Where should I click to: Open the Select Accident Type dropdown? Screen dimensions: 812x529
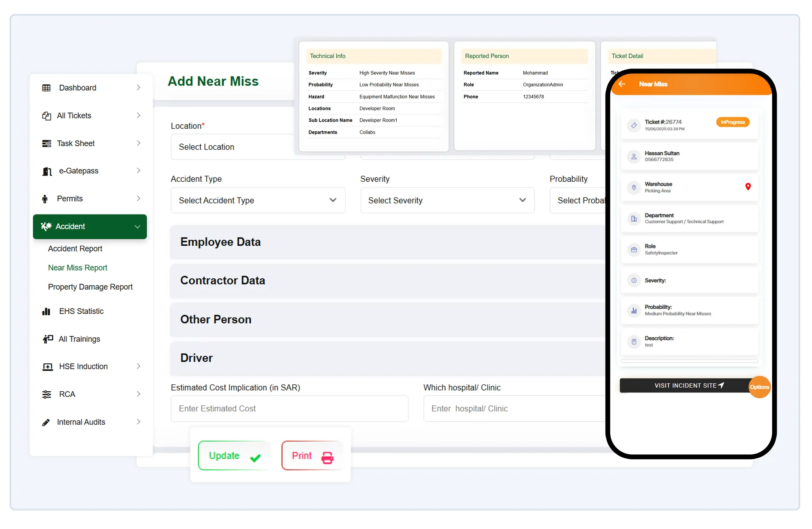258,201
